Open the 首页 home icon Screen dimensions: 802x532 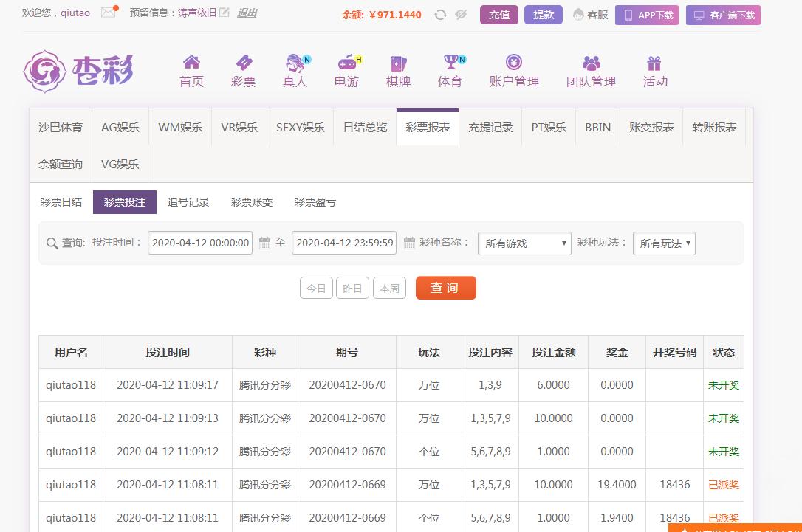[191, 63]
